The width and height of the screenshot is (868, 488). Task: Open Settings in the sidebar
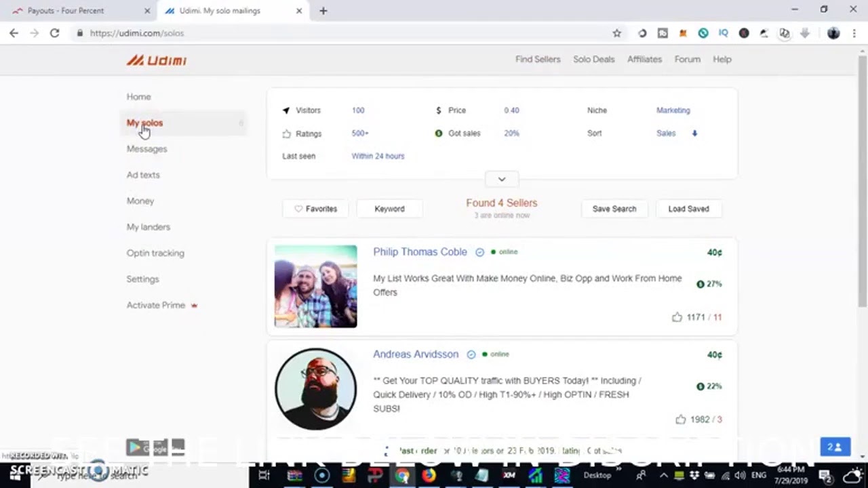[x=142, y=279]
